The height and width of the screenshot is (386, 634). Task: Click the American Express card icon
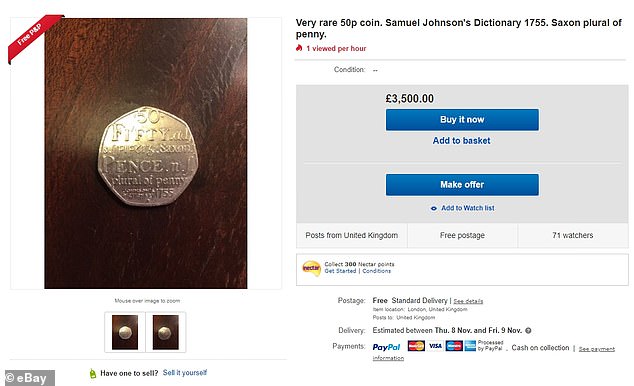click(470, 346)
